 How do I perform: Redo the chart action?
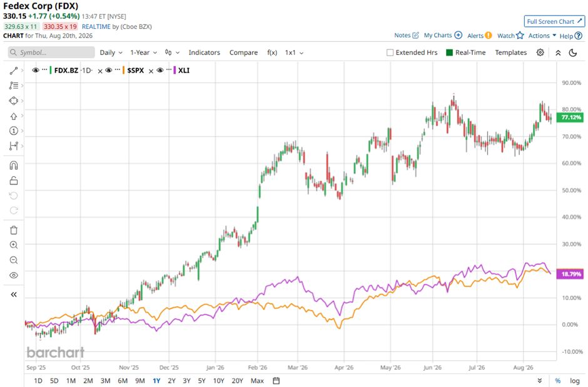pos(14,211)
